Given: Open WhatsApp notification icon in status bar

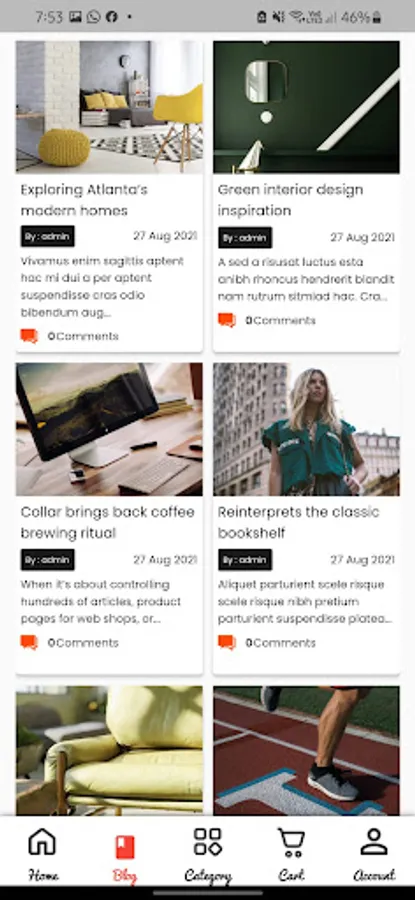Looking at the screenshot, I should [93, 17].
